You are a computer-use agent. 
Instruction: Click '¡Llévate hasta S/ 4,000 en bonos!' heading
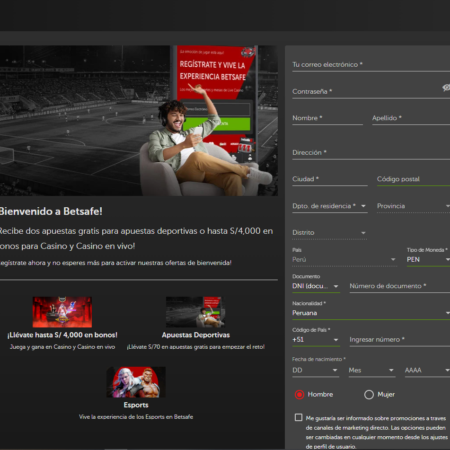(x=62, y=335)
